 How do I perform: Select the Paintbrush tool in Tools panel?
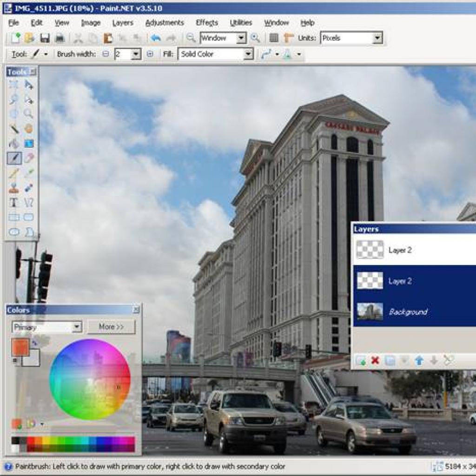coord(14,158)
